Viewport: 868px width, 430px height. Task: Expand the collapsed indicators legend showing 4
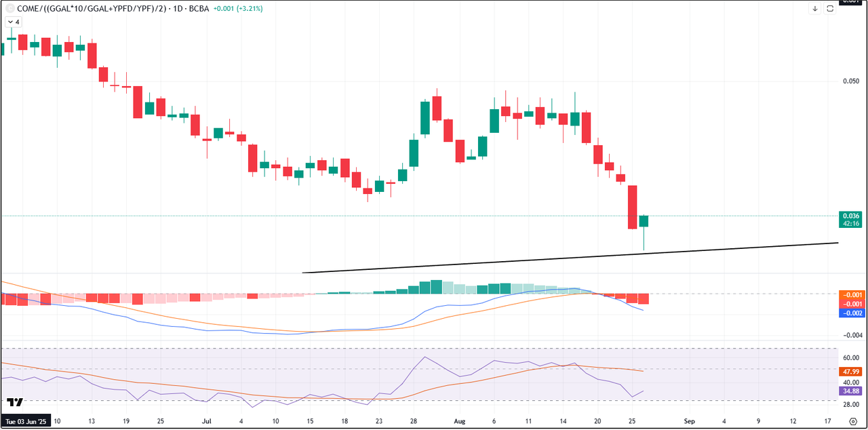pos(13,22)
